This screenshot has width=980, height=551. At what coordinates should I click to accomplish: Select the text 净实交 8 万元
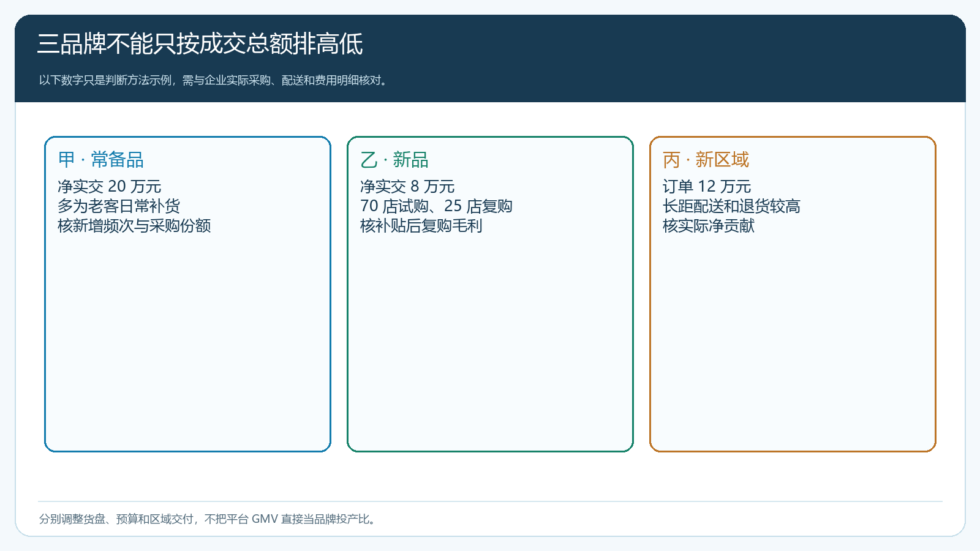(x=407, y=186)
